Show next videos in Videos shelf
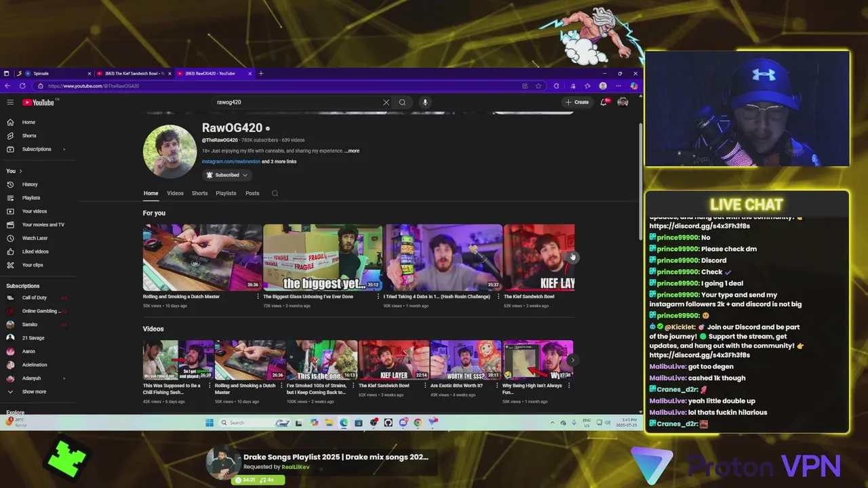 pyautogui.click(x=572, y=361)
